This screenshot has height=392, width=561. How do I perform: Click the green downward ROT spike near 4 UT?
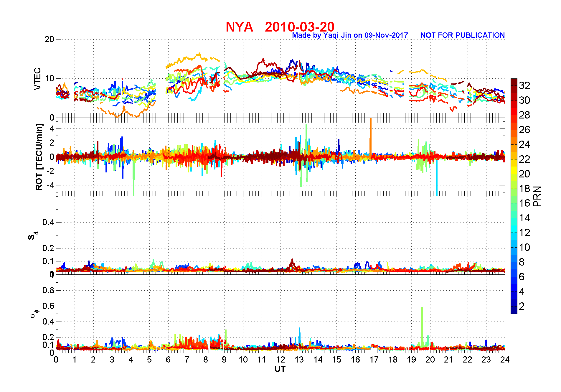pos(134,178)
